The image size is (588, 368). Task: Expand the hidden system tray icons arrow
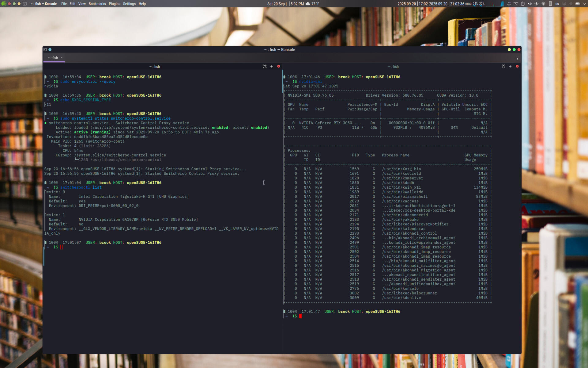tap(584, 4)
